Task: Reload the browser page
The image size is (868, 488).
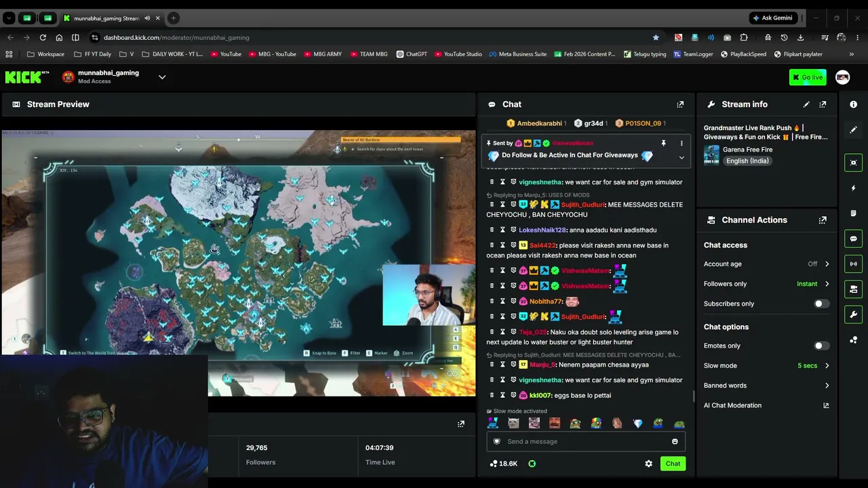Action: pos(43,37)
